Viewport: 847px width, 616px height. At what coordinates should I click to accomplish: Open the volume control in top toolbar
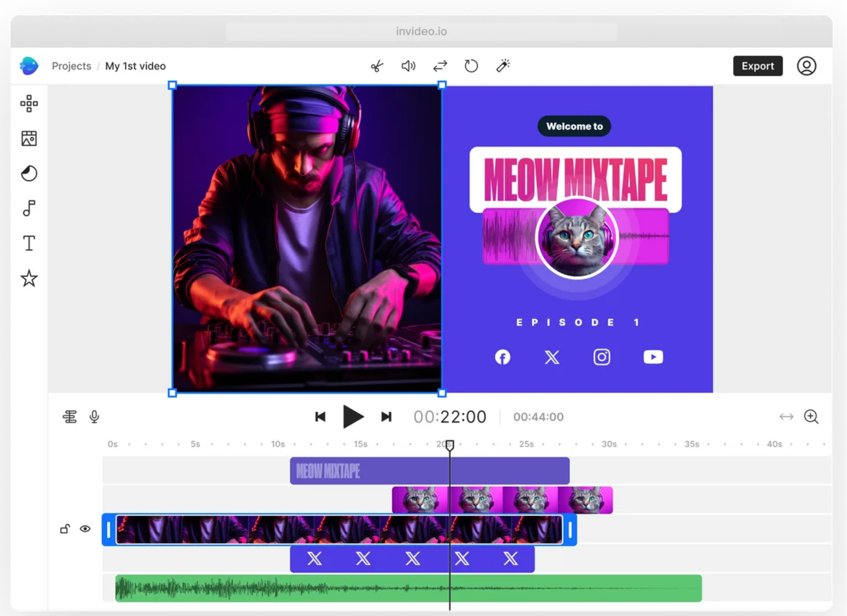408,66
